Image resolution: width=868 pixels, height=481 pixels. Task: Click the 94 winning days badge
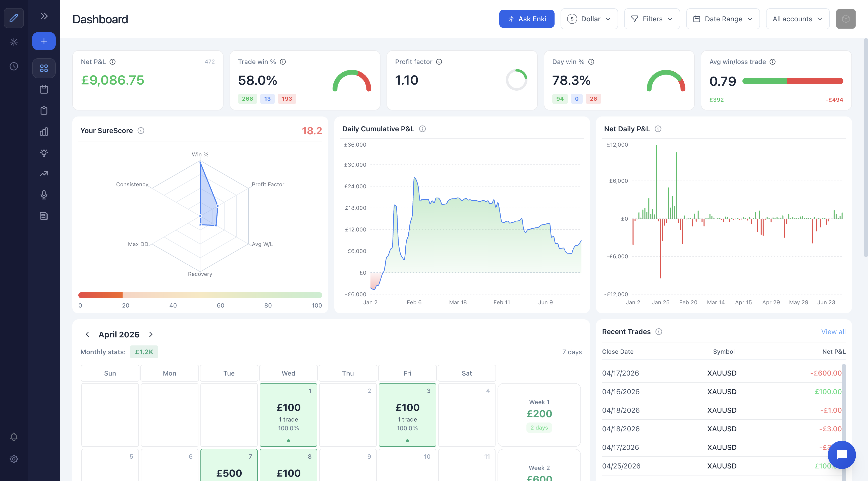coord(560,99)
